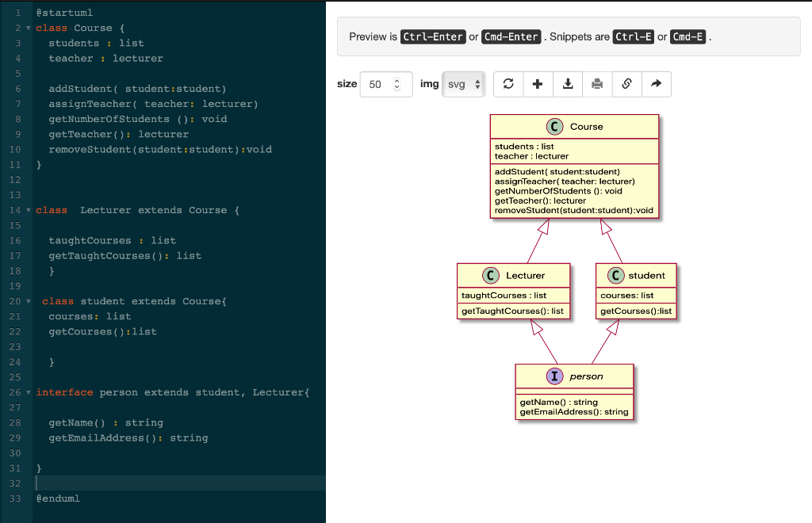
Task: Create a new diagram using the plus icon
Action: click(538, 84)
